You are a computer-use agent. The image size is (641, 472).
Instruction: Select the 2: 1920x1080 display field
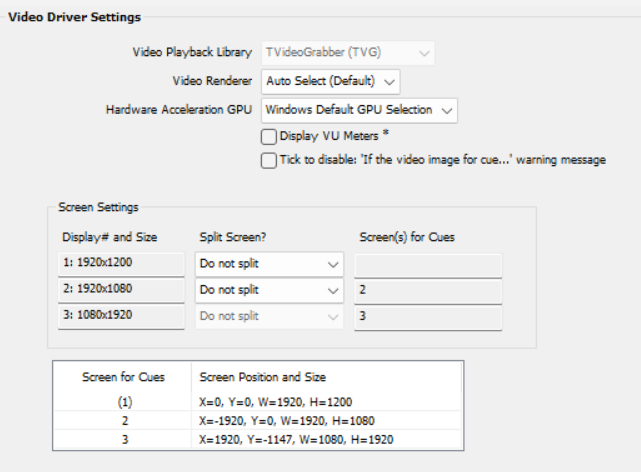pyautogui.click(x=121, y=290)
